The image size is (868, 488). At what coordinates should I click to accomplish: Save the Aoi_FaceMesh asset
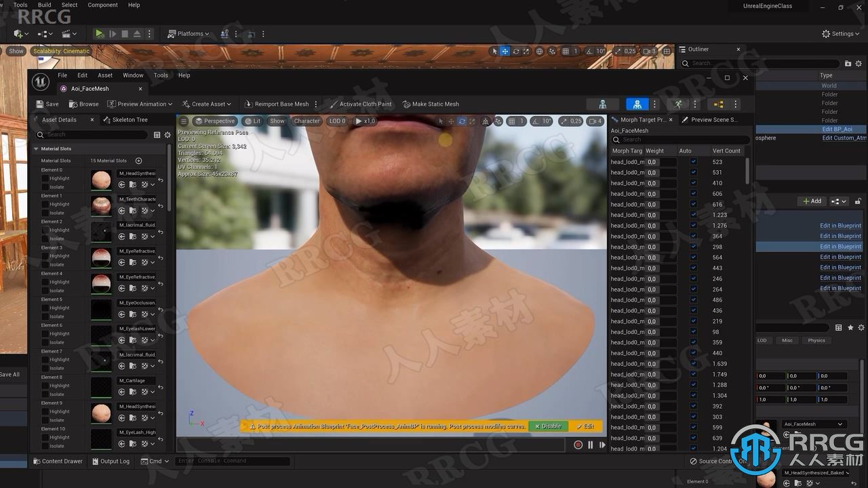[x=47, y=104]
